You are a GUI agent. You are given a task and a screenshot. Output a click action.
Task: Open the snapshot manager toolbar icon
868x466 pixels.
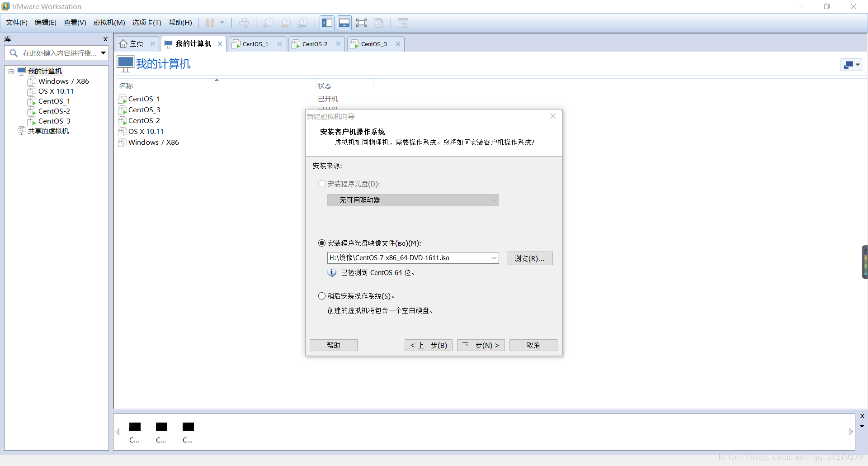coord(303,23)
